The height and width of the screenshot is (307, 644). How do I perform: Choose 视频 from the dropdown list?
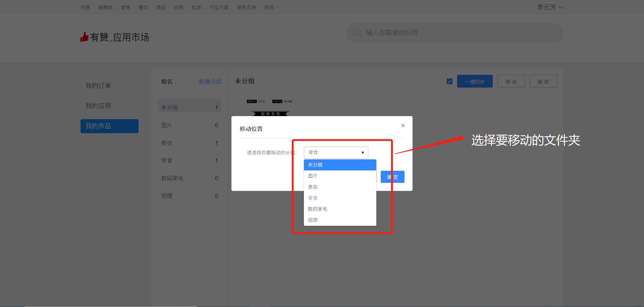point(339,220)
